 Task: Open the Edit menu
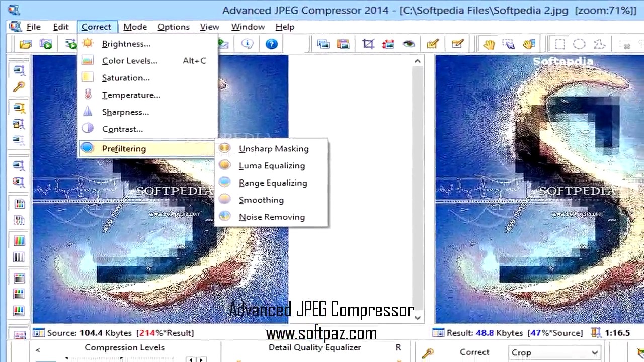pyautogui.click(x=61, y=27)
